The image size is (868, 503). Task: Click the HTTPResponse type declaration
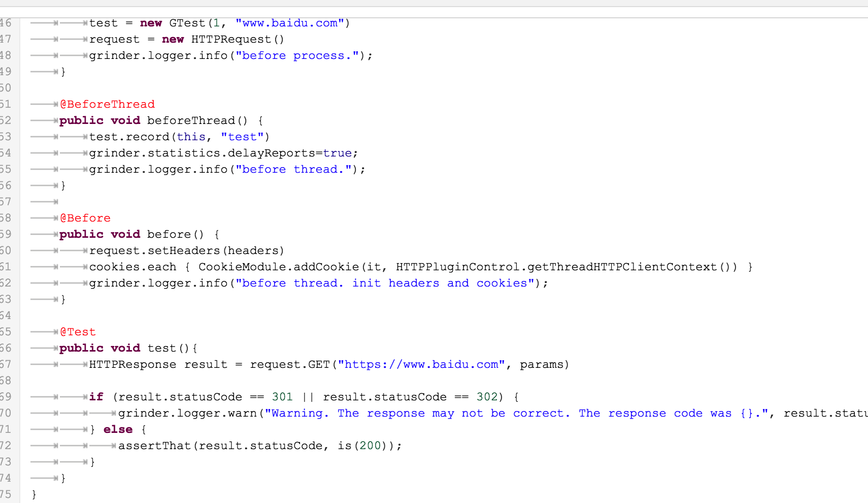(132, 364)
